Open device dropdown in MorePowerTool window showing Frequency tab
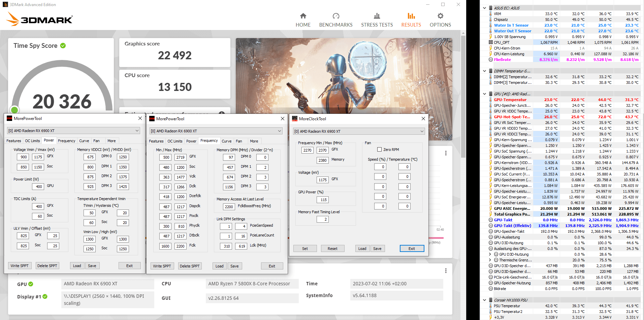Image resolution: width=644 pixels, height=320 pixels. pyautogui.click(x=216, y=131)
